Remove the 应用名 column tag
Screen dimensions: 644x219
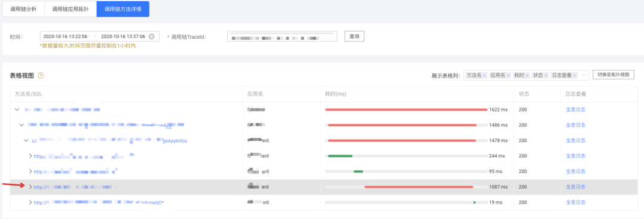click(509, 76)
